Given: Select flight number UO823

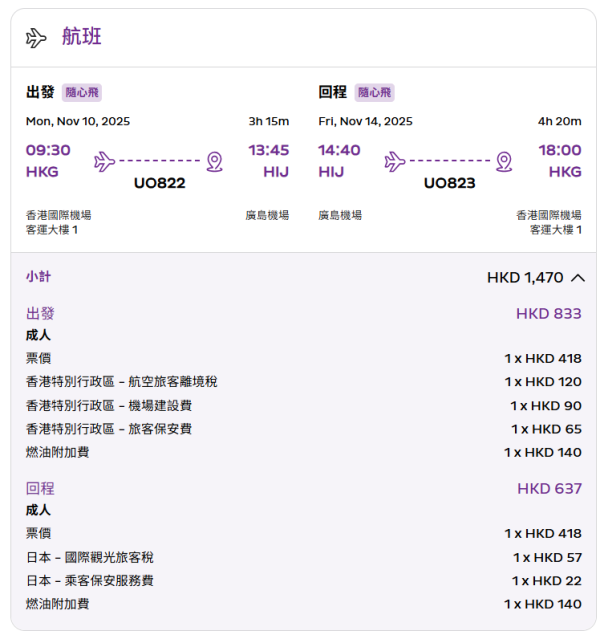Looking at the screenshot, I should point(449,183).
